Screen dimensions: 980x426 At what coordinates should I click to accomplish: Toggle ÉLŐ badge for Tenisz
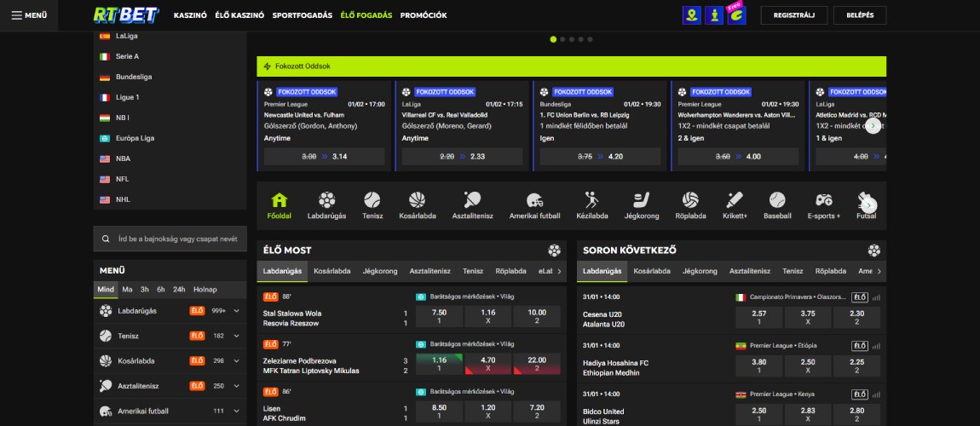tap(197, 336)
